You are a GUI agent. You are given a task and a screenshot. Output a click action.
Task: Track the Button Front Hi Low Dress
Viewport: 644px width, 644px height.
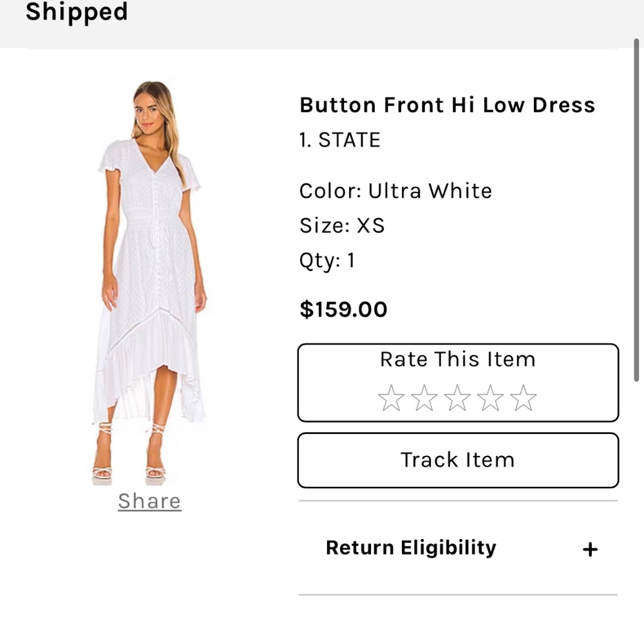[x=458, y=460]
